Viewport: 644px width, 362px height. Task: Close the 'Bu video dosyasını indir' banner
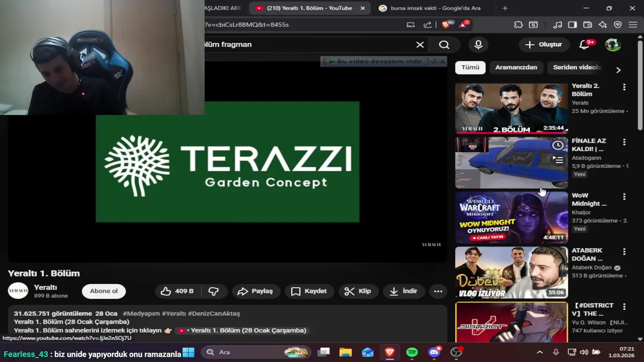coord(442,61)
